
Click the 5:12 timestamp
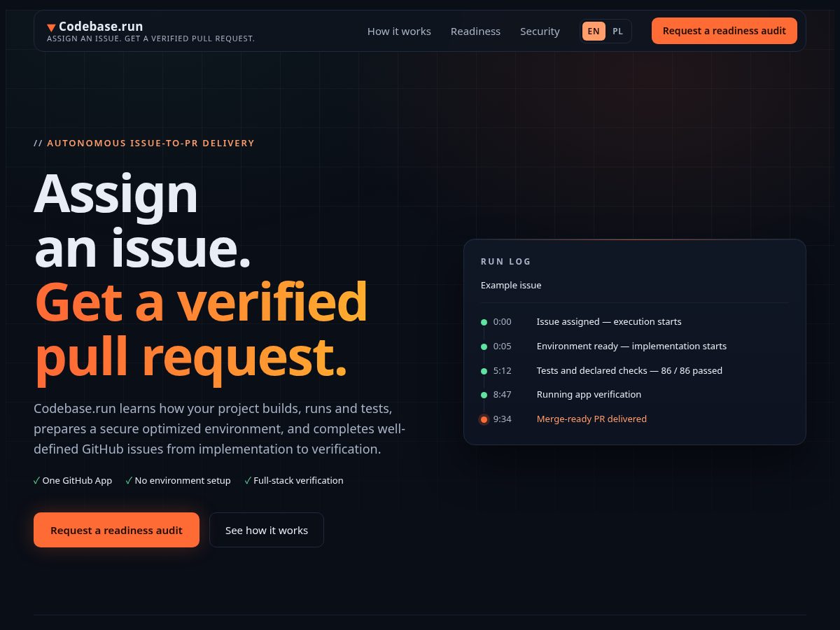click(x=503, y=371)
